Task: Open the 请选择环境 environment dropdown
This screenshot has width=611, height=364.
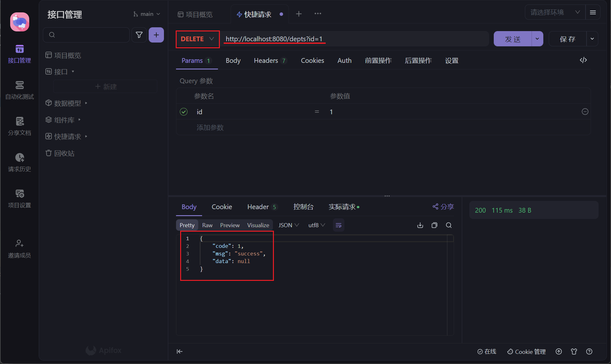Action: coord(555,12)
